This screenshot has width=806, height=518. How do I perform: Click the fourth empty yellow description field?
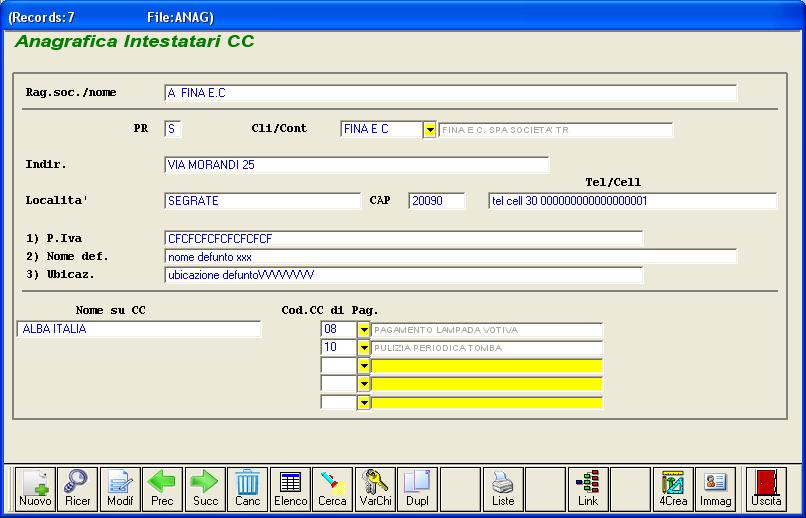coord(487,384)
